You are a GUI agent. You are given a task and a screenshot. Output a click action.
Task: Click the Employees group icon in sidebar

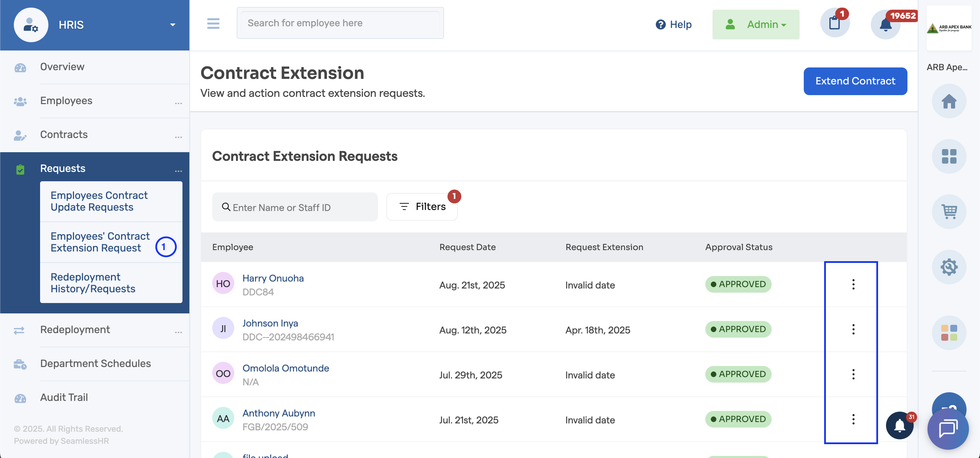click(20, 101)
